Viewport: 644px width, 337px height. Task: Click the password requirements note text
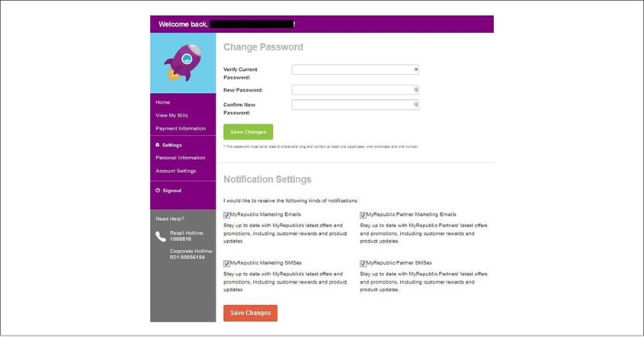[x=321, y=146]
